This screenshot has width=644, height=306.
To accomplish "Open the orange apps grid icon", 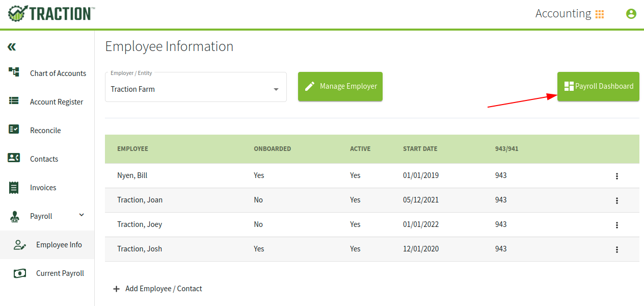I will pyautogui.click(x=600, y=14).
